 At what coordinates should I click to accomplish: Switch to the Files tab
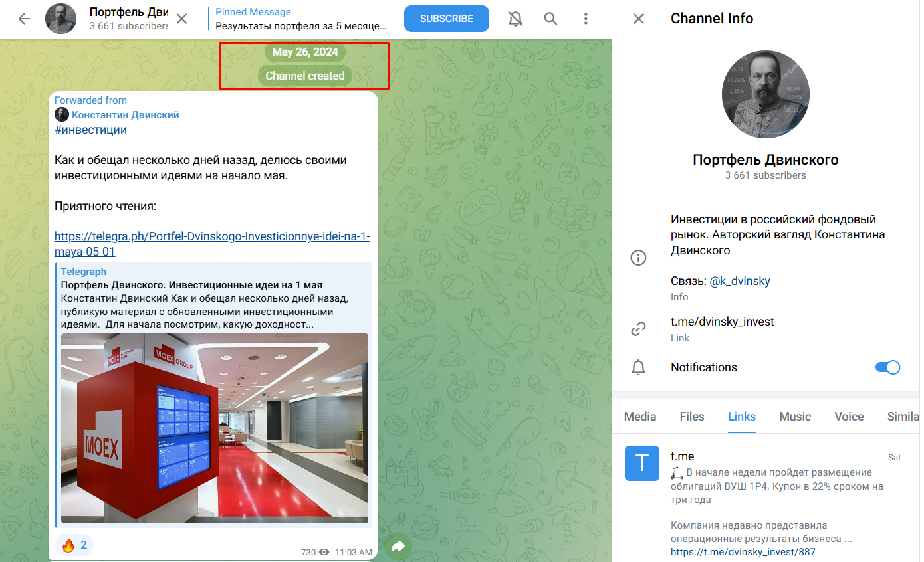(692, 417)
